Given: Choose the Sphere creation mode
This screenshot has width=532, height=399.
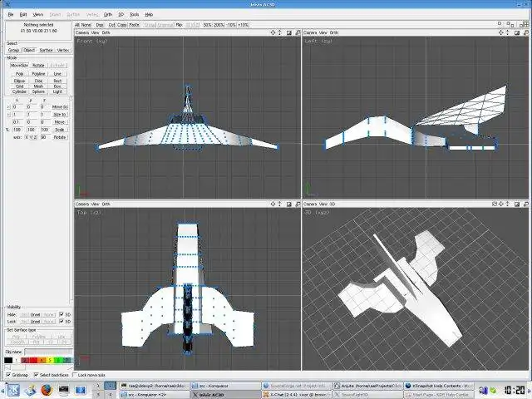Looking at the screenshot, I should [x=38, y=91].
